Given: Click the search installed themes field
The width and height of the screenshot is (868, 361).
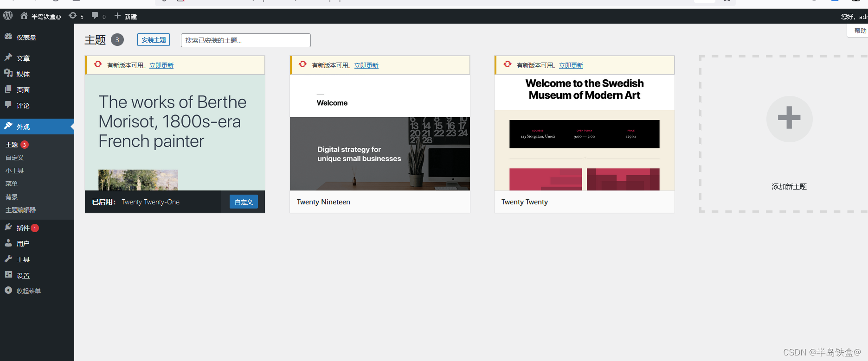Looking at the screenshot, I should click(x=246, y=40).
